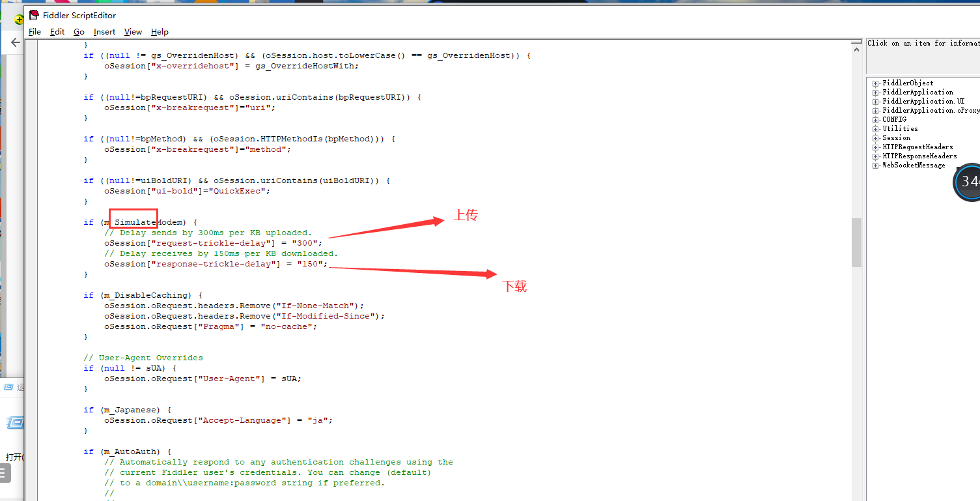The height and width of the screenshot is (501, 980).
Task: Click the Fiddler ScriptEditor notepad title icon
Action: [35, 16]
